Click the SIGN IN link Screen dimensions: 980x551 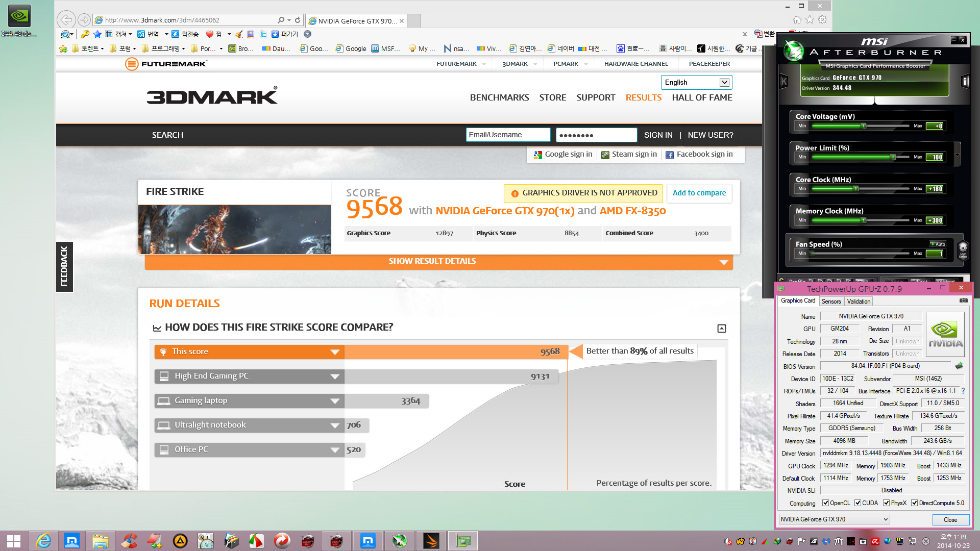tap(658, 135)
